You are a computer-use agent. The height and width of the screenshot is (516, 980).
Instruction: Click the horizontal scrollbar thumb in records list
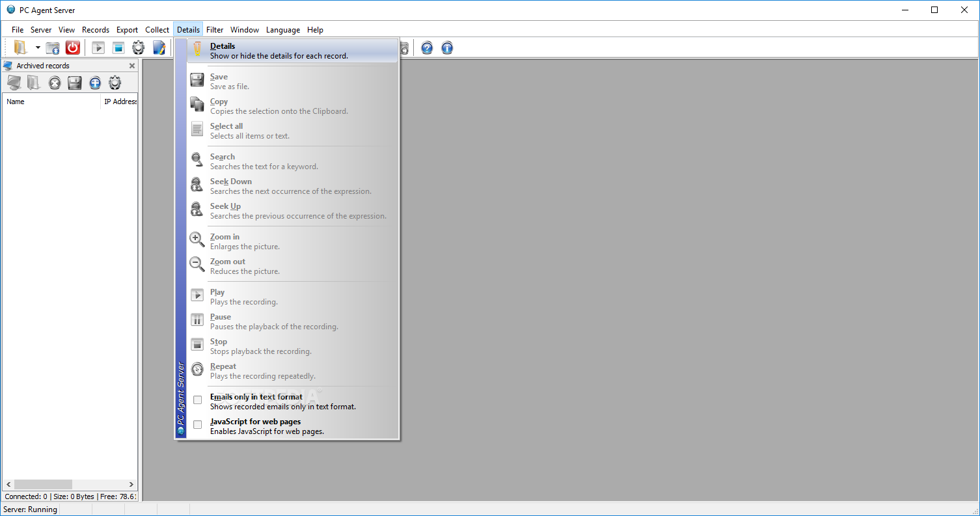[x=43, y=485]
